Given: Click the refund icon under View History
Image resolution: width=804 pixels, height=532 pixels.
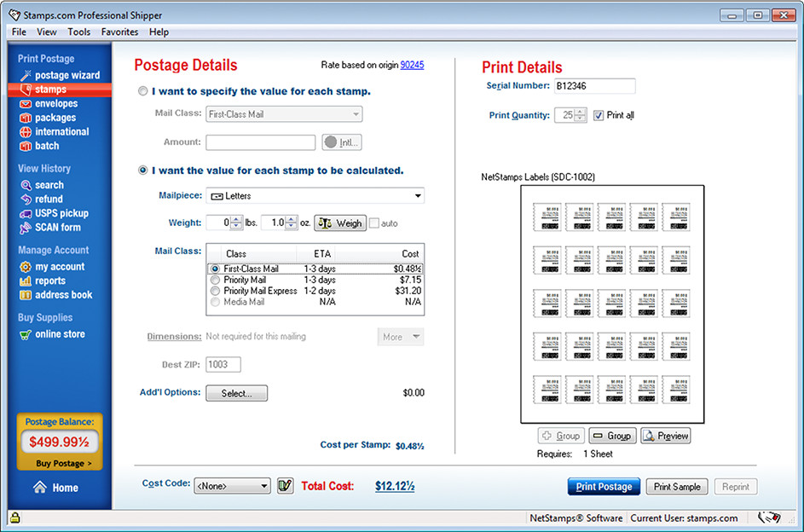Looking at the screenshot, I should point(26,199).
